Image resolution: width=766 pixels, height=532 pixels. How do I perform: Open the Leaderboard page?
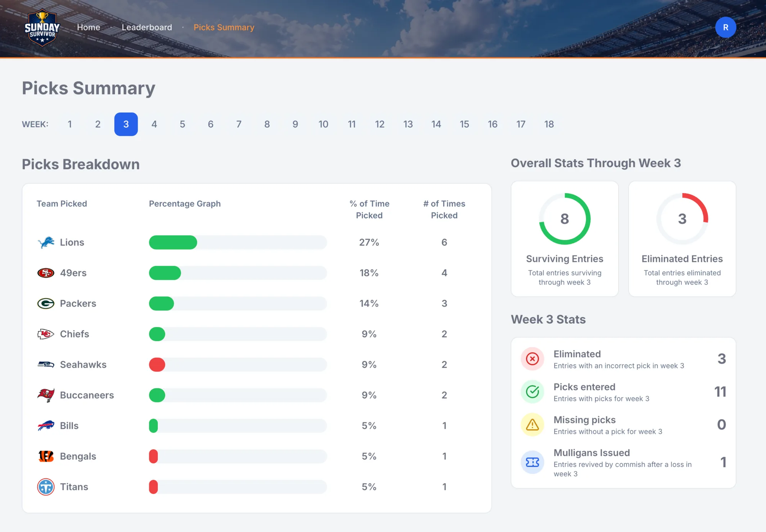[147, 28]
